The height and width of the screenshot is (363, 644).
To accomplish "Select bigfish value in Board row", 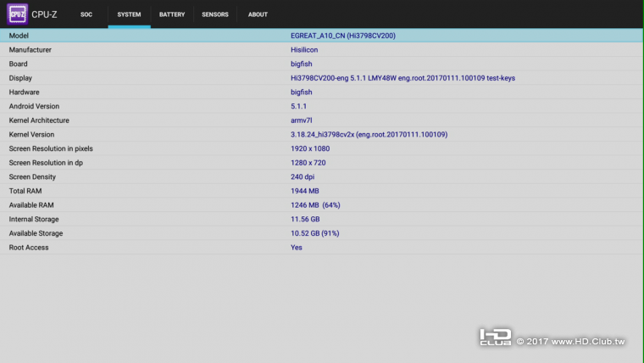I will (x=302, y=64).
